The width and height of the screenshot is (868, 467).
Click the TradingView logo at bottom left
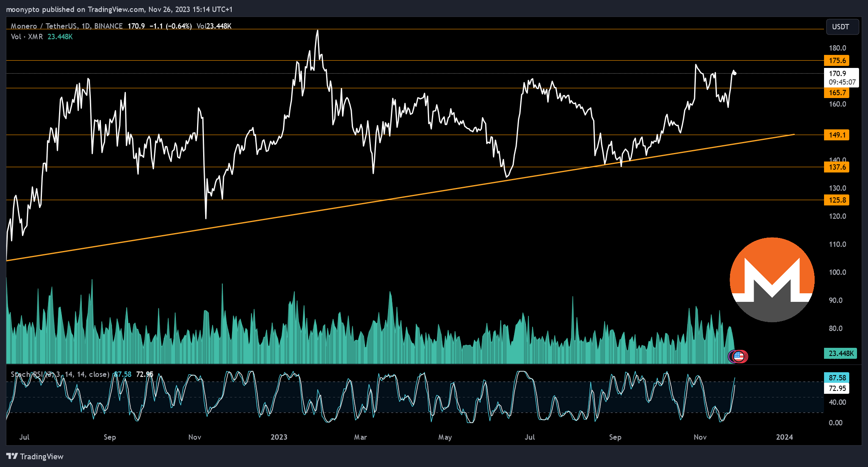[x=35, y=456]
